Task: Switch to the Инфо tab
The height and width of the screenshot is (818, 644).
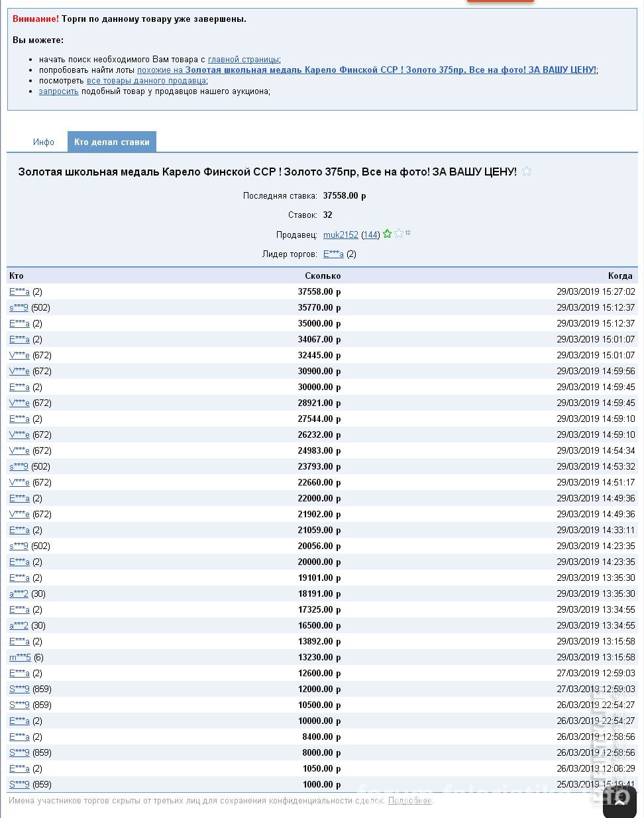Action: [x=44, y=142]
